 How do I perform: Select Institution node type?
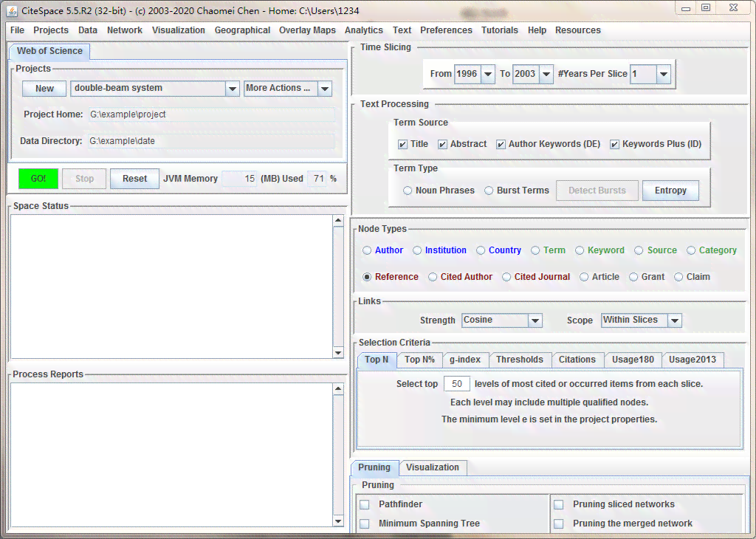[x=417, y=250]
